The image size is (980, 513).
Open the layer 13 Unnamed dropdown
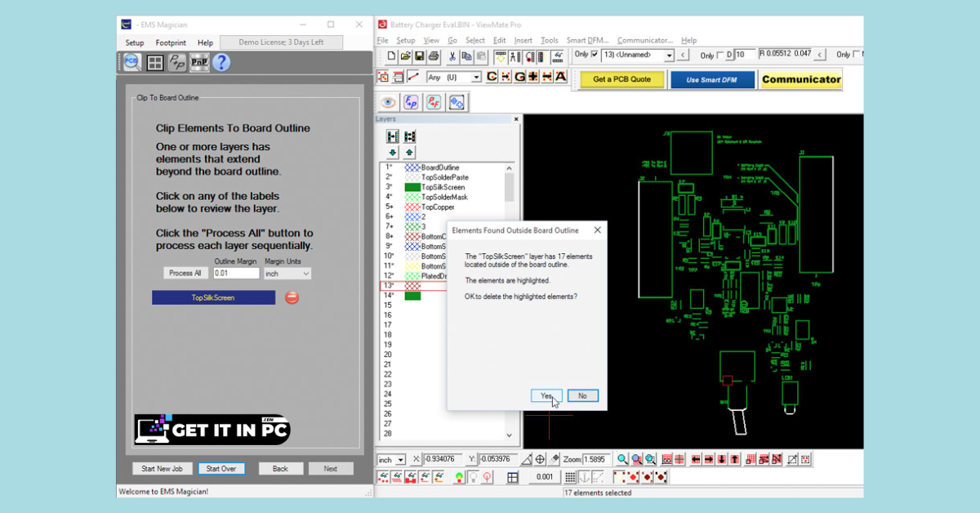point(669,56)
